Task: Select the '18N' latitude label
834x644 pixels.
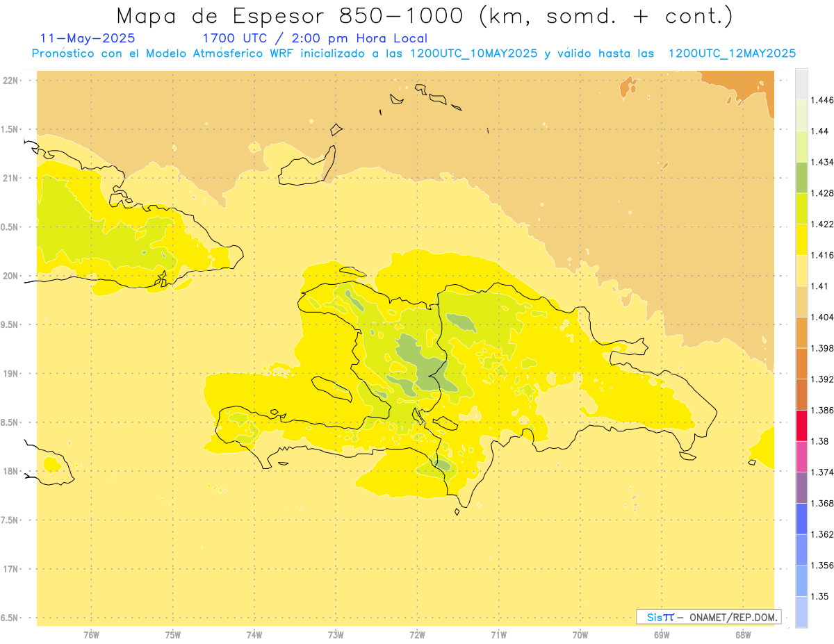Action: pyautogui.click(x=11, y=471)
